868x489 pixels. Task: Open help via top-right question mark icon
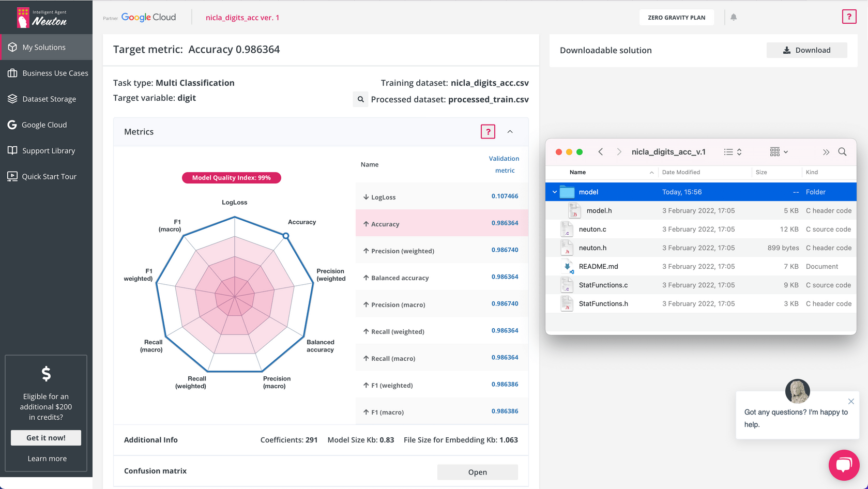pos(849,17)
